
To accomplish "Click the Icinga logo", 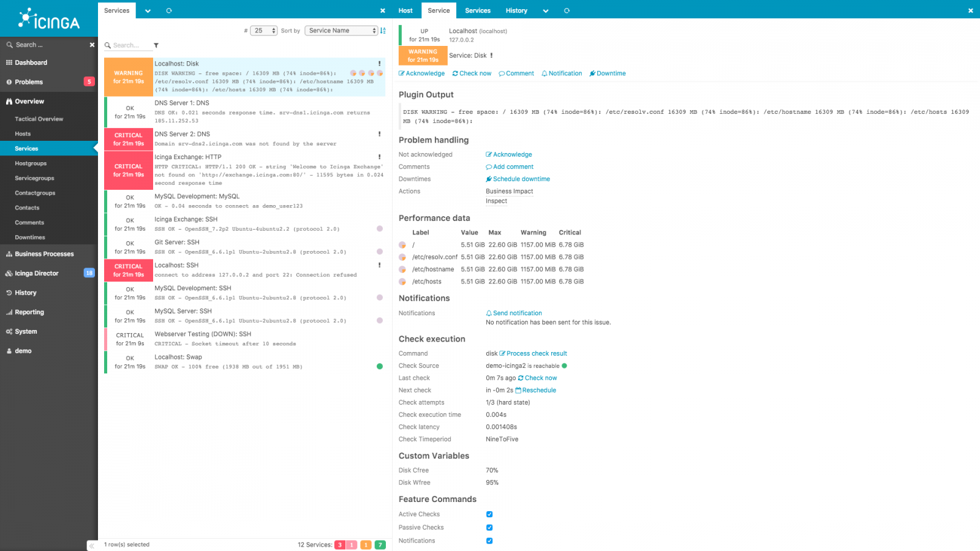I will click(x=49, y=19).
